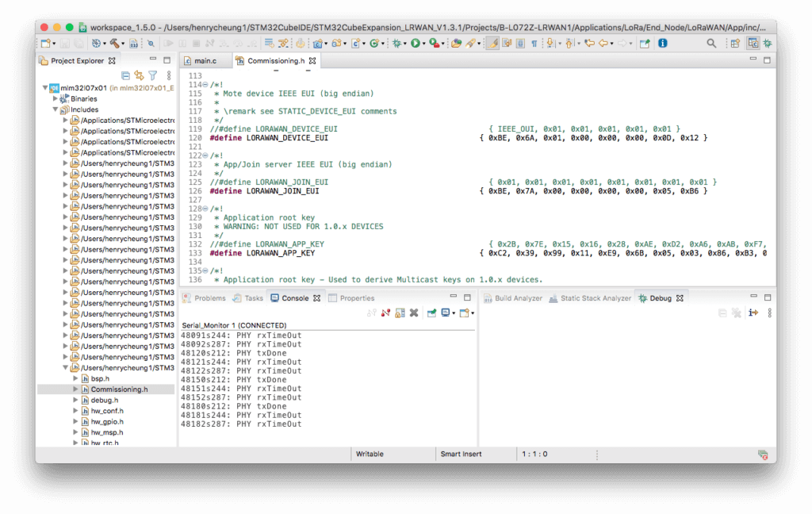812x514 pixels.
Task: Open the C/C++ perspective icon on the right
Action: point(753,44)
